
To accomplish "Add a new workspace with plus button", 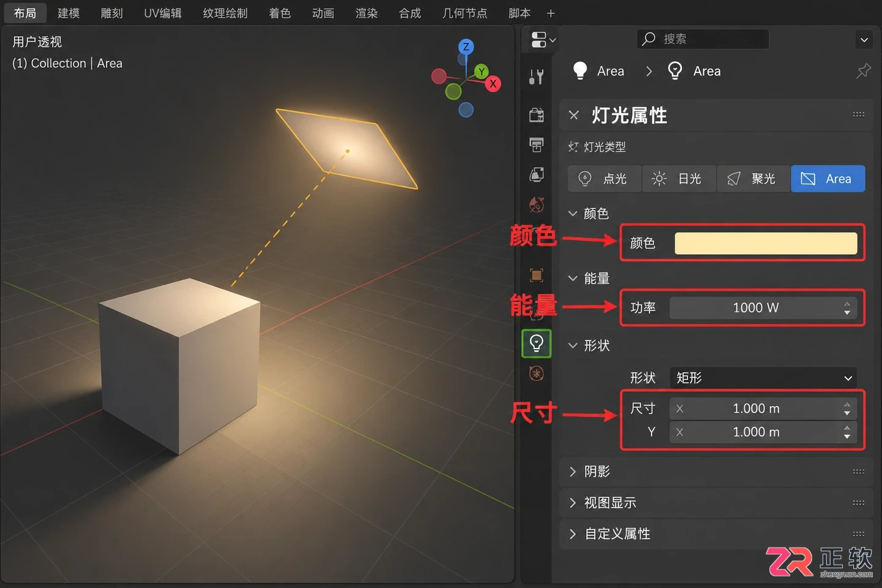I will (551, 13).
